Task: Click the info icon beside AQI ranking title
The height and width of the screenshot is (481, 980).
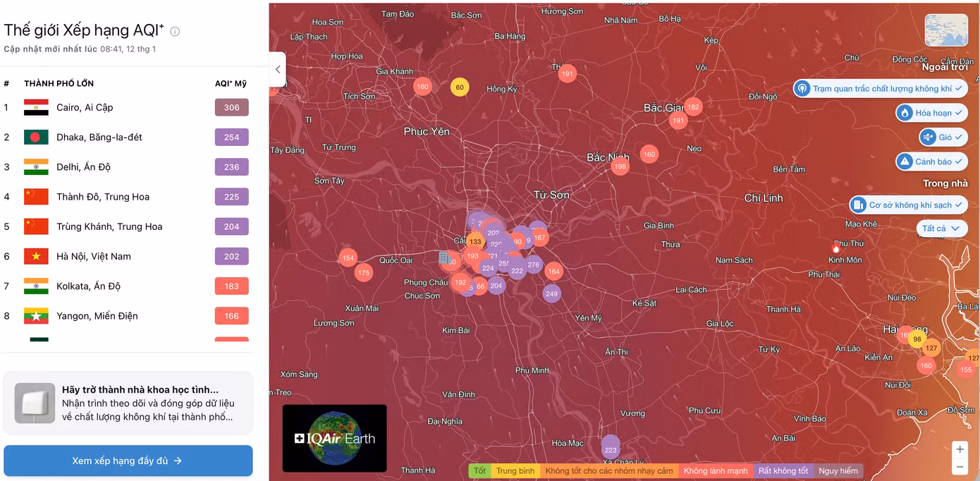Action: (175, 31)
